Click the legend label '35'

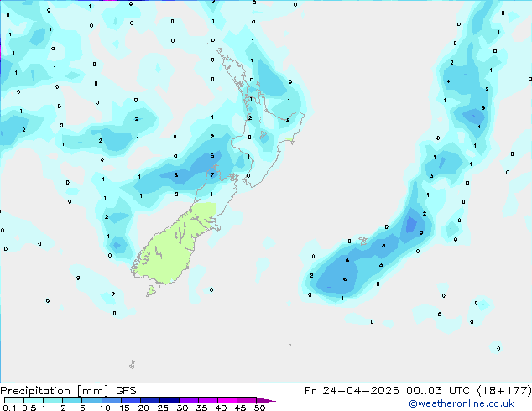(201, 408)
